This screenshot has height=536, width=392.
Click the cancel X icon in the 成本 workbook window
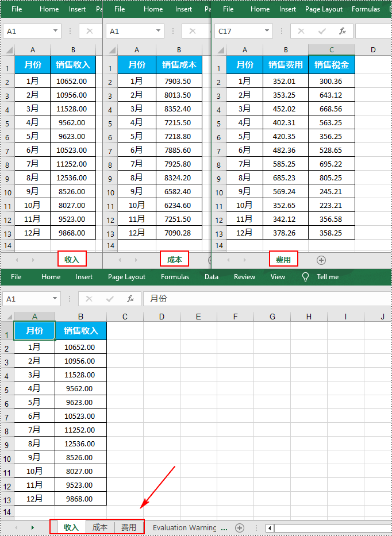click(193, 32)
